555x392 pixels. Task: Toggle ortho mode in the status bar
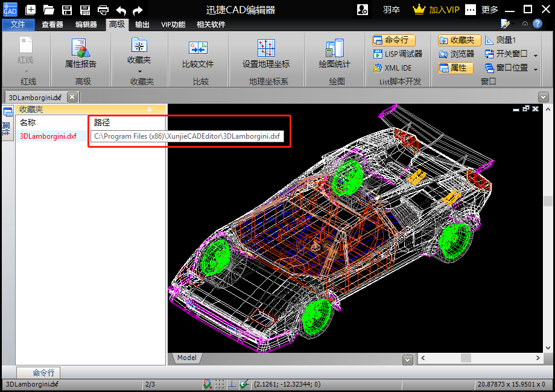[x=232, y=384]
